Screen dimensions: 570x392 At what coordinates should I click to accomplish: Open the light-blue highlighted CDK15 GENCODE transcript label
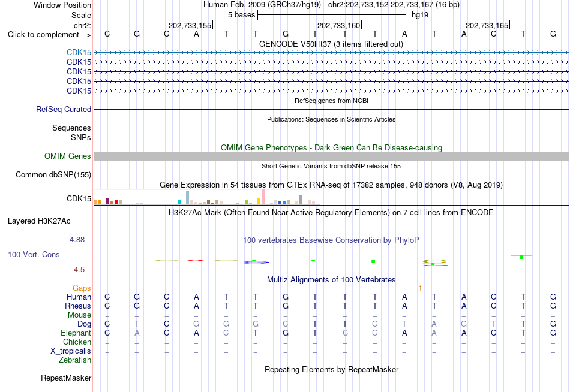79,52
